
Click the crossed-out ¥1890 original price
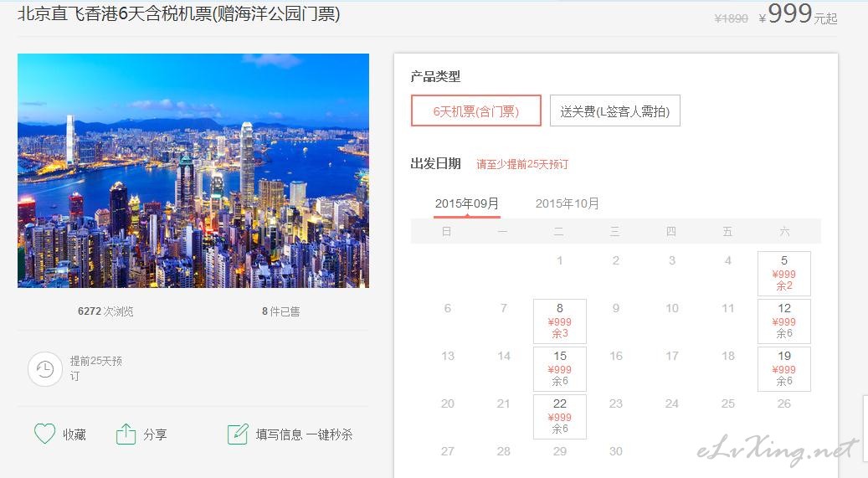pos(731,18)
